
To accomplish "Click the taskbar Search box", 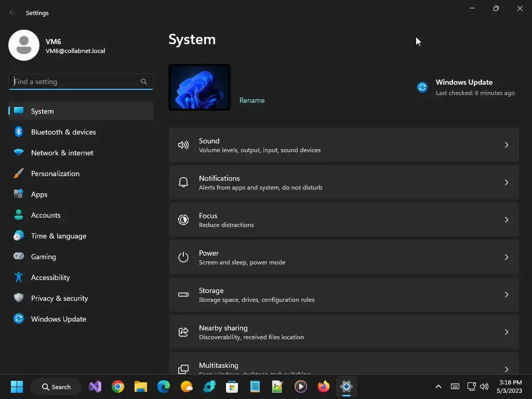I will [x=56, y=387].
